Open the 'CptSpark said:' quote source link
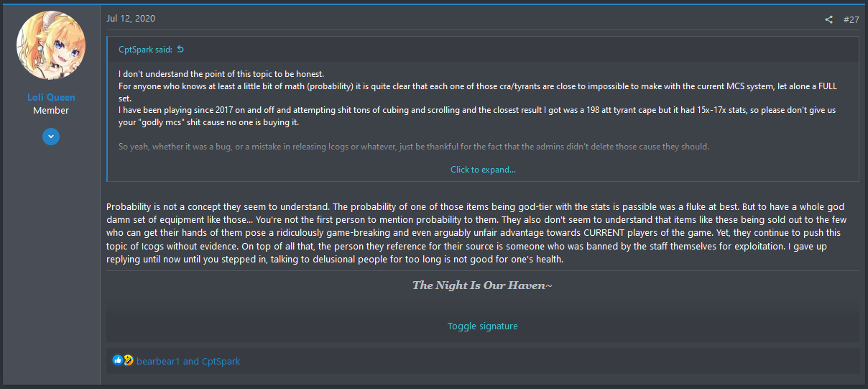Image resolution: width=868 pixels, height=389 pixels. tap(146, 50)
